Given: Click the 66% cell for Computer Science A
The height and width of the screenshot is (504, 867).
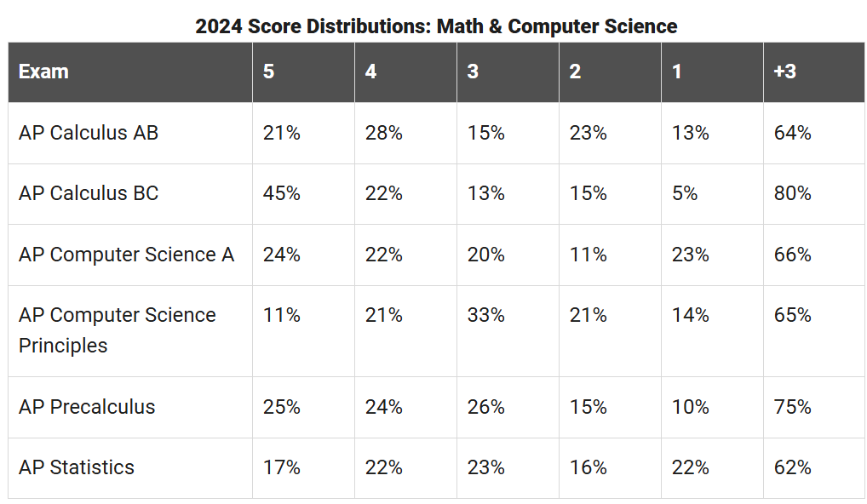Looking at the screenshot, I should click(814, 255).
